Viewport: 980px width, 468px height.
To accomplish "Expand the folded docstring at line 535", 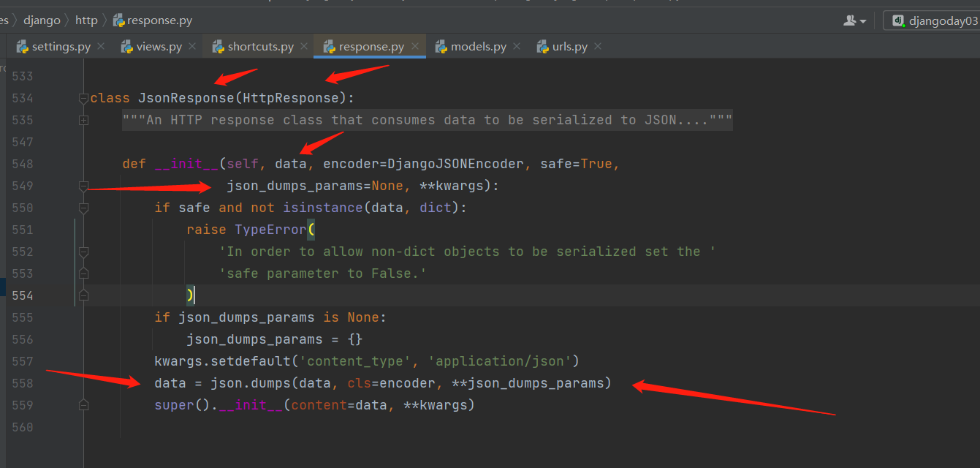I will [x=83, y=120].
